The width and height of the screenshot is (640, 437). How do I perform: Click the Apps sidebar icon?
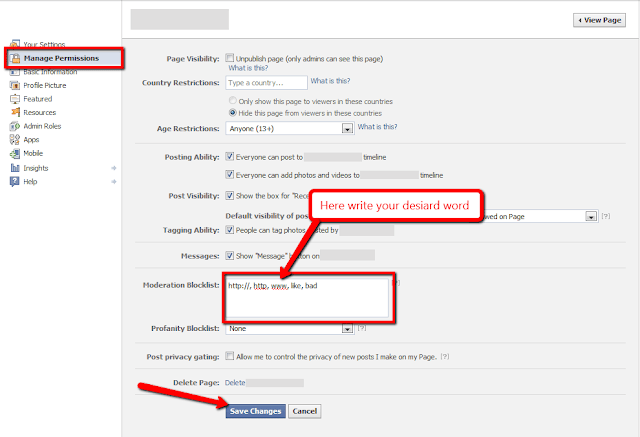[x=15, y=140]
